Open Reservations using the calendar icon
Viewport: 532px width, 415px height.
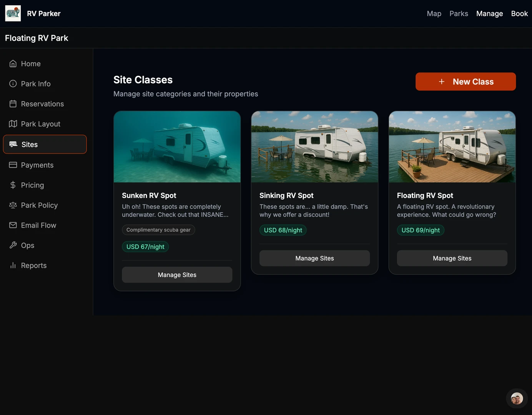click(13, 104)
